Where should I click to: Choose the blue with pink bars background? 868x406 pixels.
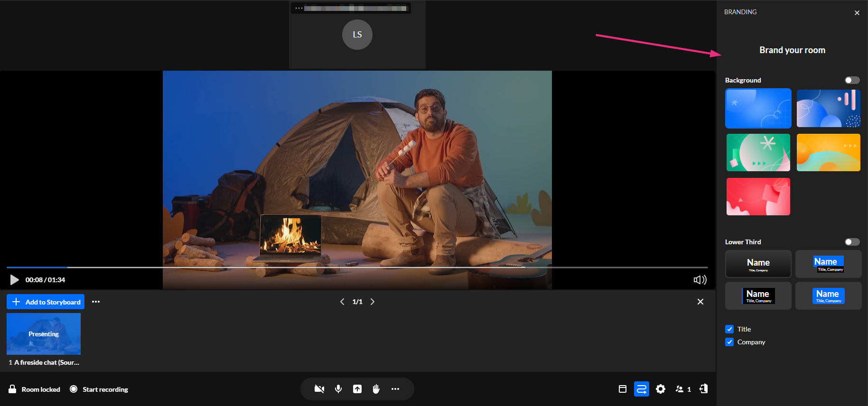coord(829,108)
